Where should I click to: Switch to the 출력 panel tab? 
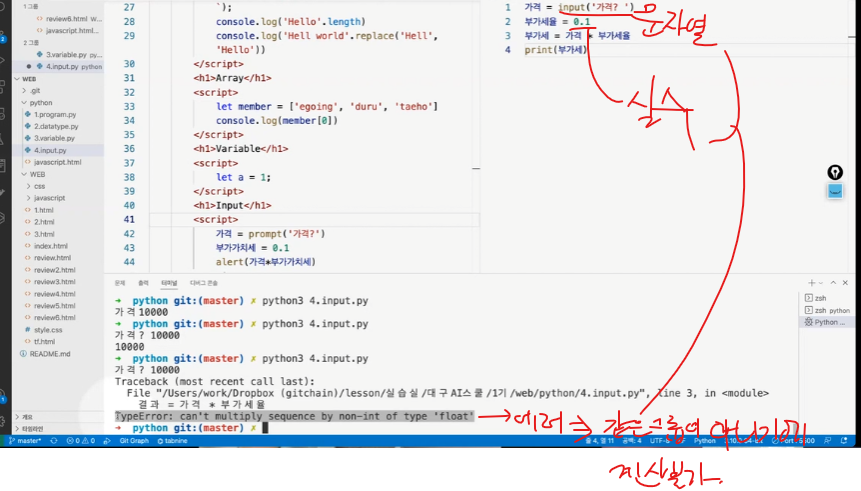(x=143, y=283)
